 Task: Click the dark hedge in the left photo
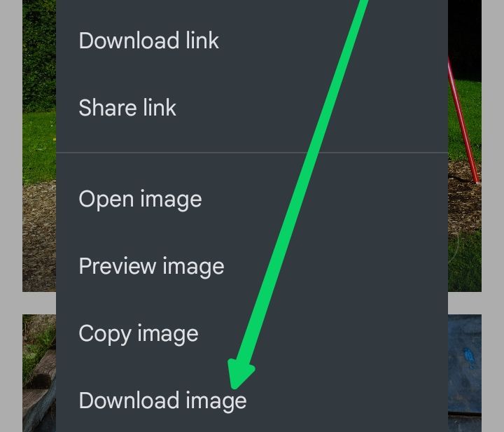pyautogui.click(x=39, y=55)
